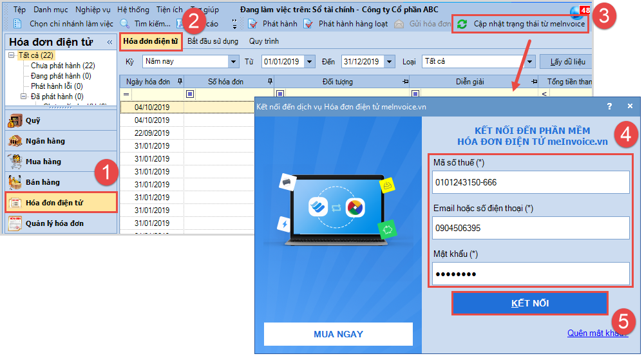This screenshot has height=356, width=644.
Task: Switch to the Bắt đầu sử dụng tab
Action: (x=213, y=41)
